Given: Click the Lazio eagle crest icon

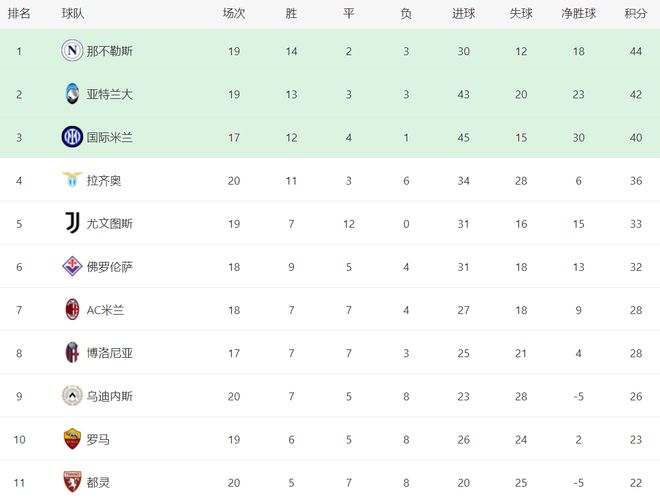Looking at the screenshot, I should [x=72, y=180].
